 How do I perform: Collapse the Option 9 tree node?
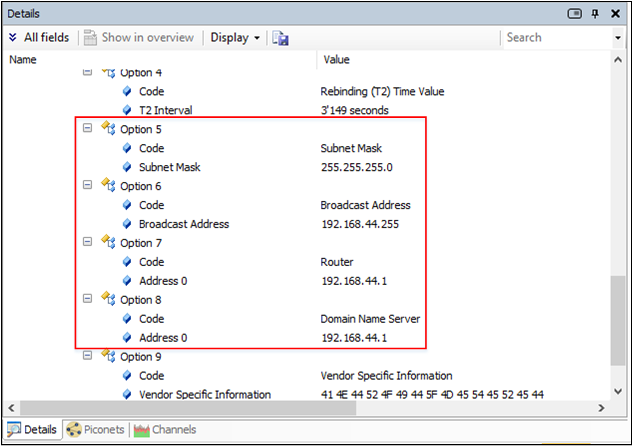pyautogui.click(x=87, y=356)
